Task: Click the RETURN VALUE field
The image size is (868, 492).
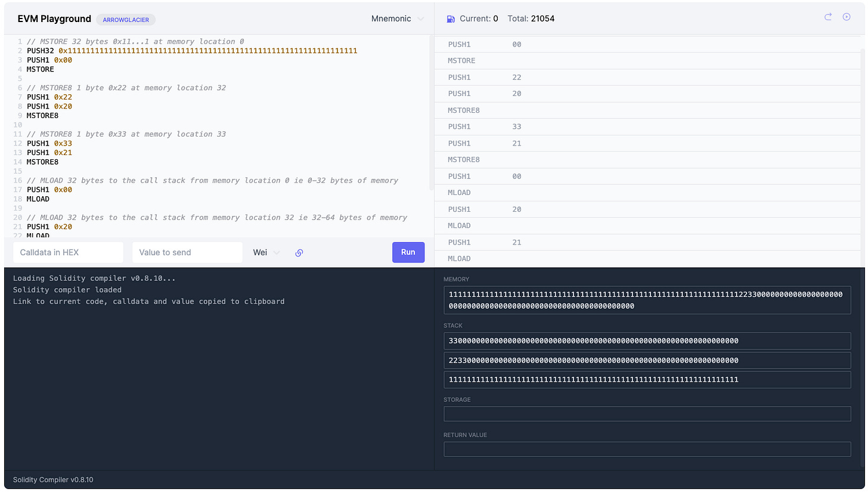Action: click(647, 449)
